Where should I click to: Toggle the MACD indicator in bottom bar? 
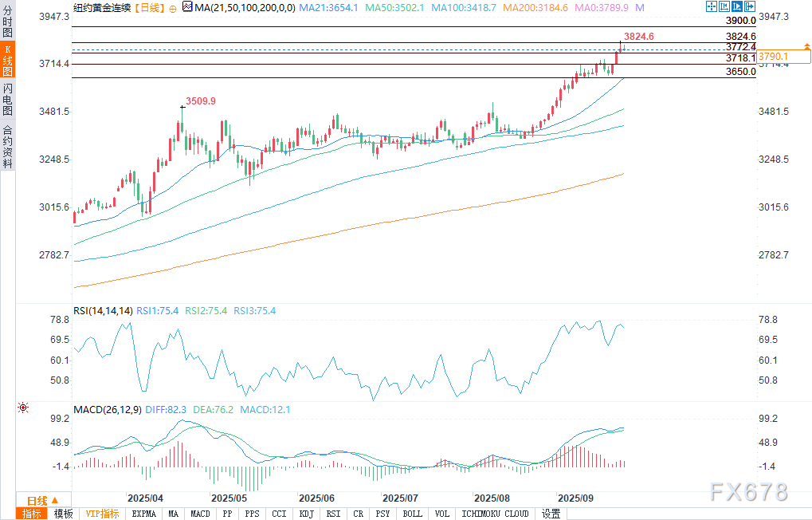pos(200,514)
